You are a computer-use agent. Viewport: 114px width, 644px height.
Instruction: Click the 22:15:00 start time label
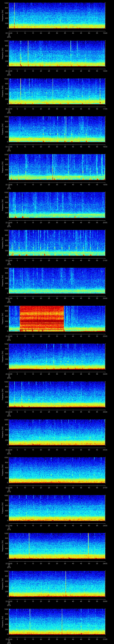9,71
